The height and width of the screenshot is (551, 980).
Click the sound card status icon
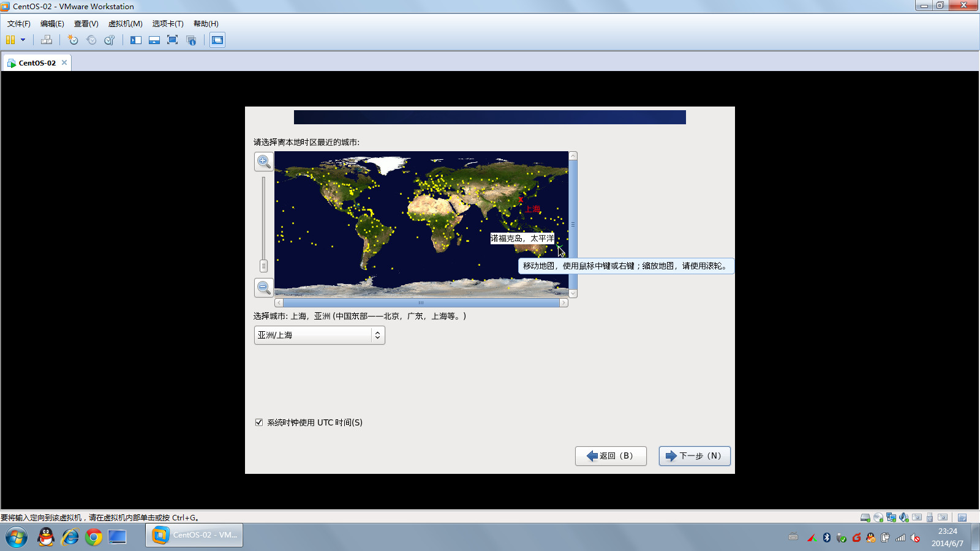pyautogui.click(x=904, y=517)
